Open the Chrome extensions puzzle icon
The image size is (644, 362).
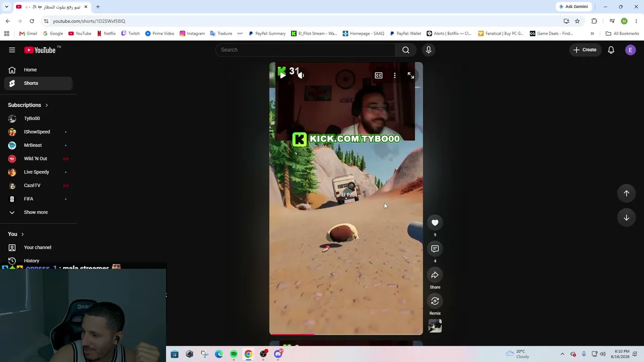(594, 21)
